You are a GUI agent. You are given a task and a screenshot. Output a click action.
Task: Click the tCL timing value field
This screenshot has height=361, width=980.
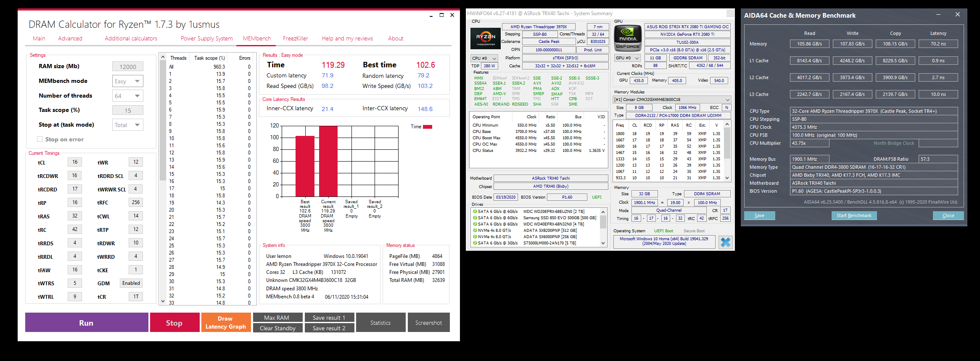pyautogui.click(x=75, y=162)
